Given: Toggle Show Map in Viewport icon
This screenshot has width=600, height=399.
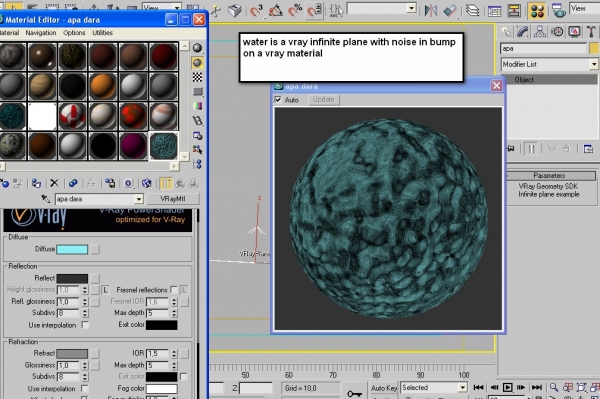Looking at the screenshot, I should [x=146, y=184].
